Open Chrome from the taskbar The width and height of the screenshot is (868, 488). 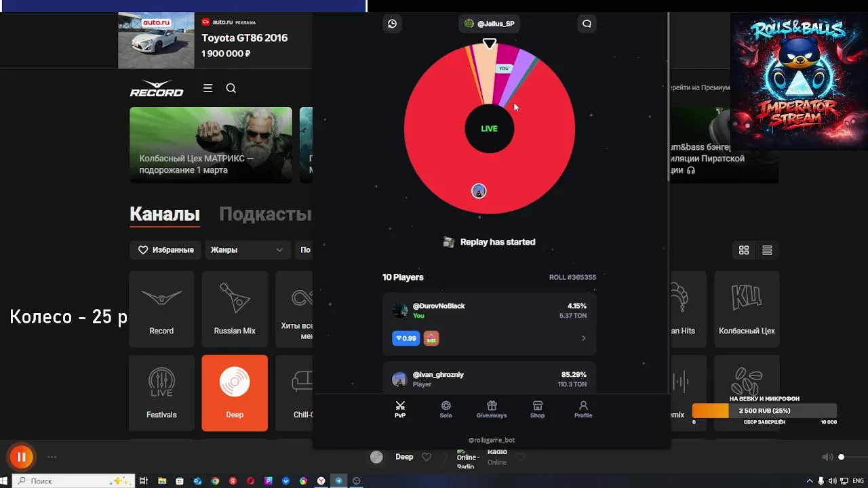coord(215,481)
